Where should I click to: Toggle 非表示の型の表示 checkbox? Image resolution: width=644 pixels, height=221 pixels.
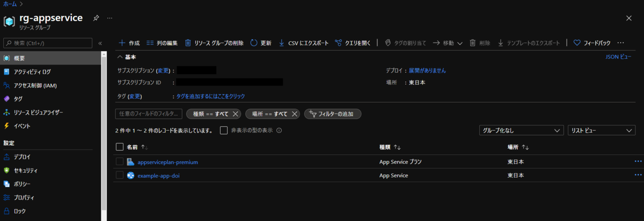[x=224, y=130]
